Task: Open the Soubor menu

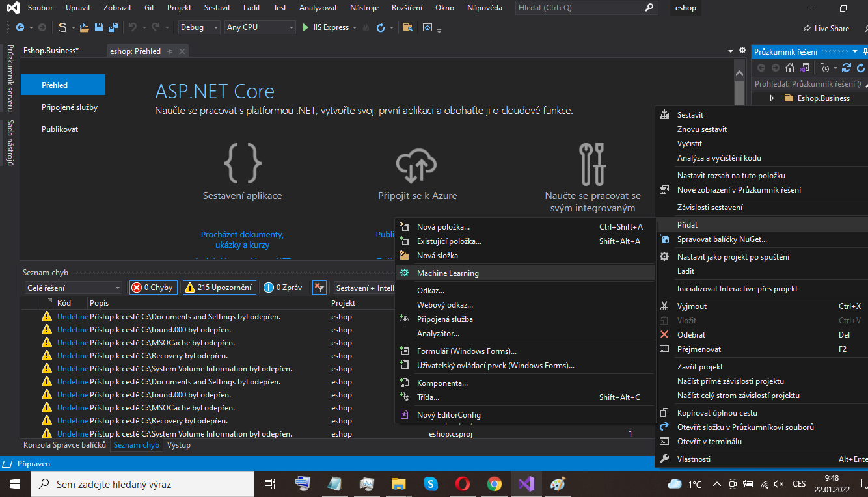Action: [x=40, y=8]
